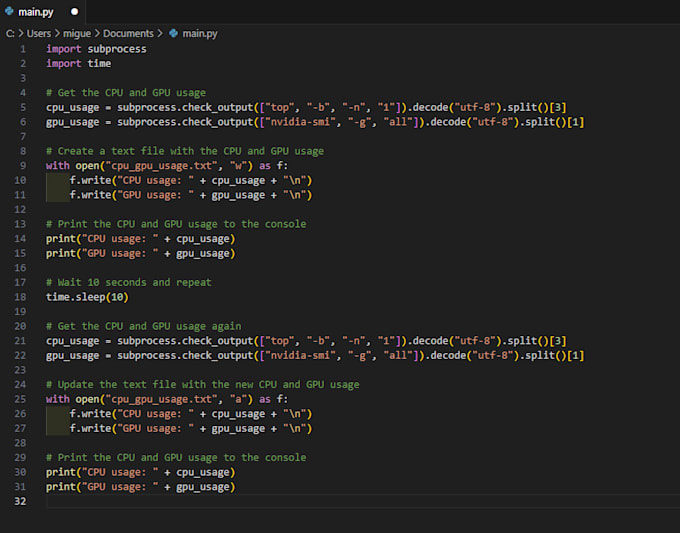
Task: Click the final print GPU usage line
Action: point(140,487)
